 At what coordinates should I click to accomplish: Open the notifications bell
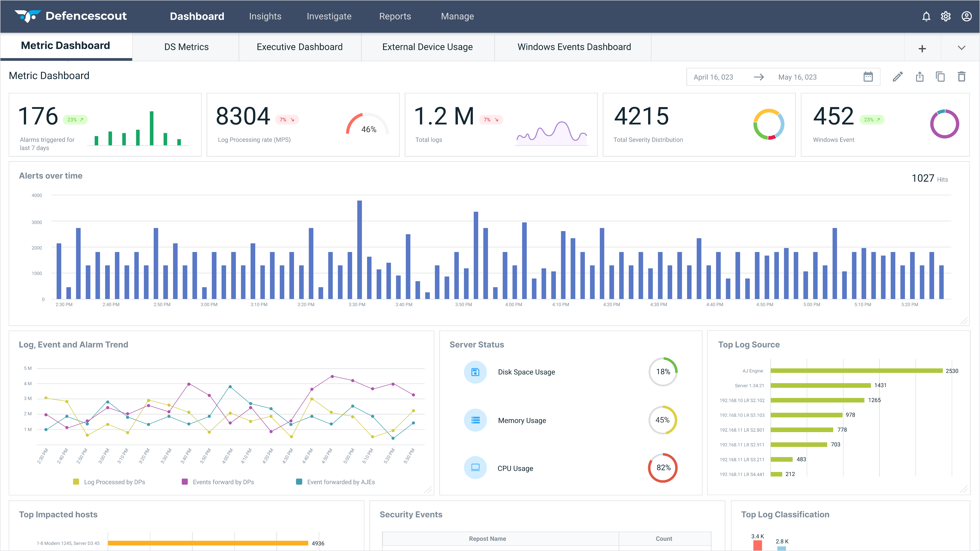926,16
